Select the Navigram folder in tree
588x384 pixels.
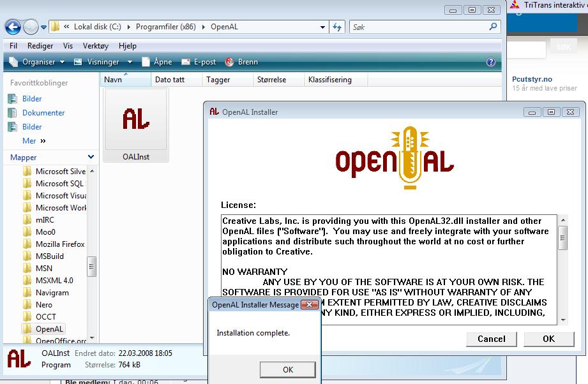52,293
